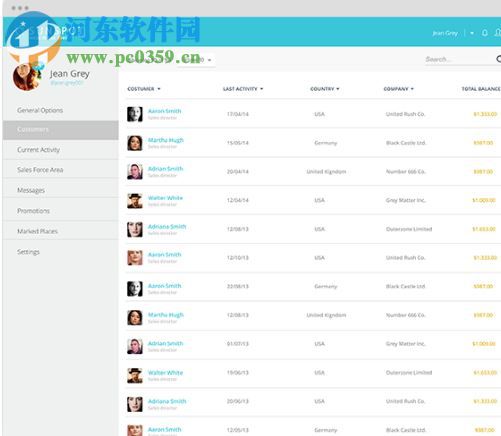The width and height of the screenshot is (501, 436).
Task: Click avatar in the 22/08/13 row
Action: tap(135, 289)
